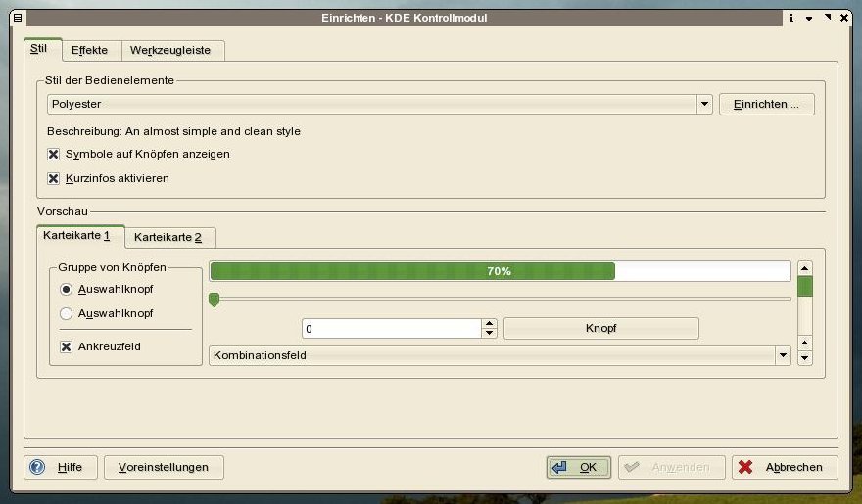Click the green slider handle
862x504 pixels.
pyautogui.click(x=214, y=299)
